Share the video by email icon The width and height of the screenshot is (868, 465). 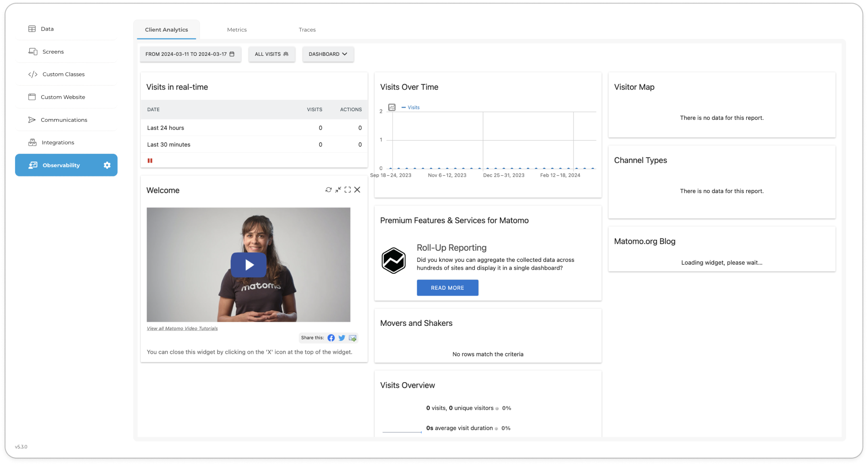pyautogui.click(x=353, y=338)
